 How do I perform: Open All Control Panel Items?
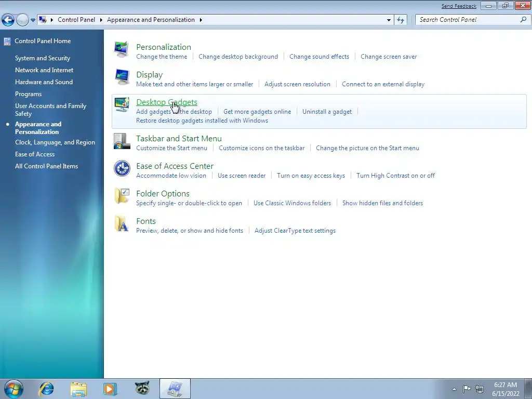46,166
